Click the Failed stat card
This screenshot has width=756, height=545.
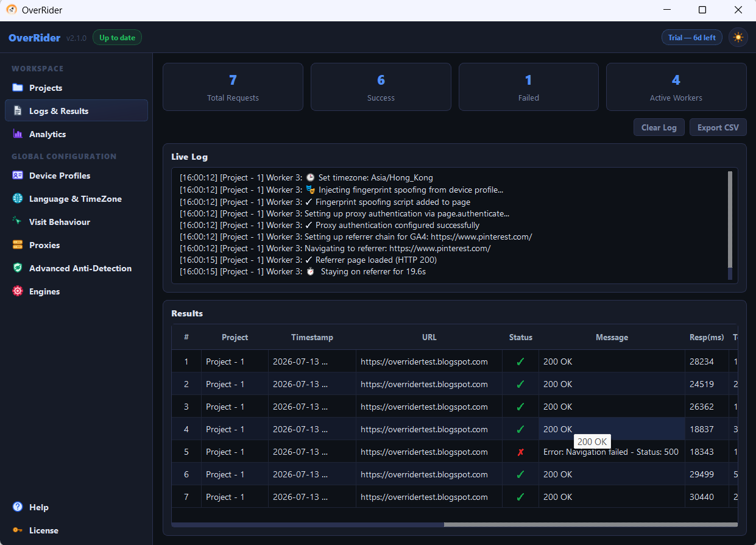(x=529, y=87)
